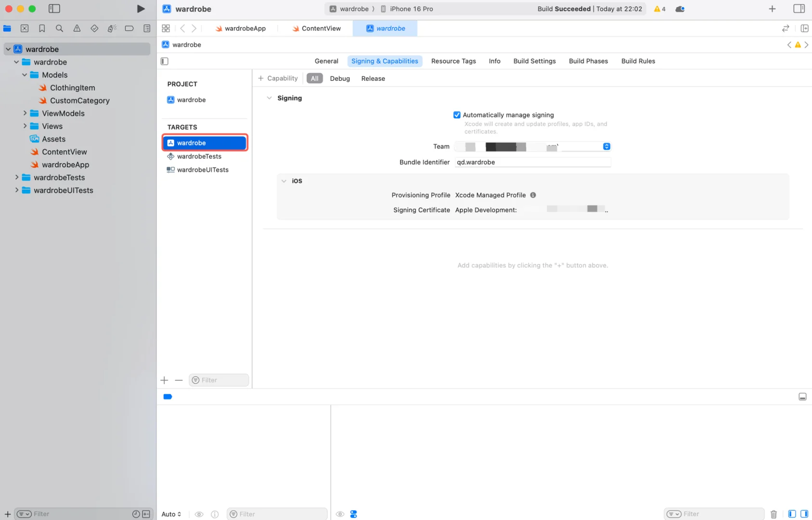Image resolution: width=812 pixels, height=520 pixels.
Task: Open the Info tab
Action: [x=494, y=61]
